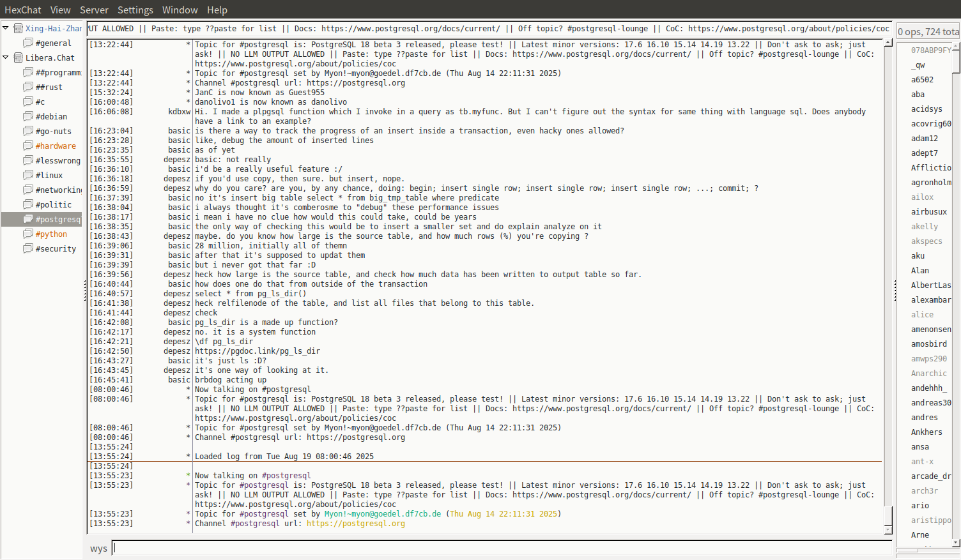Select user Ankhers in user list
The image size is (961, 560).
[926, 432]
